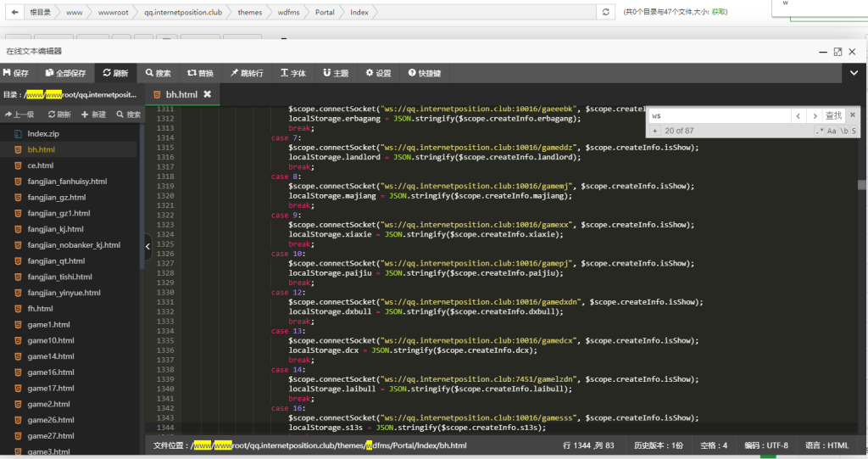Image resolution: width=868 pixels, height=459 pixels.
Task: Click 编码: UTF-8 in the status bar
Action: click(x=766, y=445)
